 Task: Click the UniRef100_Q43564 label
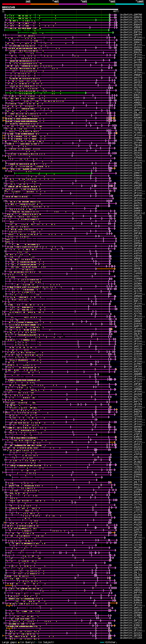point(131,70)
